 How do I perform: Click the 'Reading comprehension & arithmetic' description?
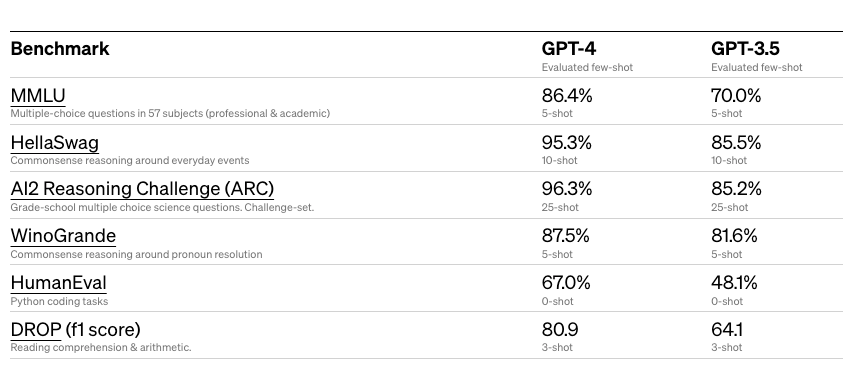pyautogui.click(x=101, y=347)
